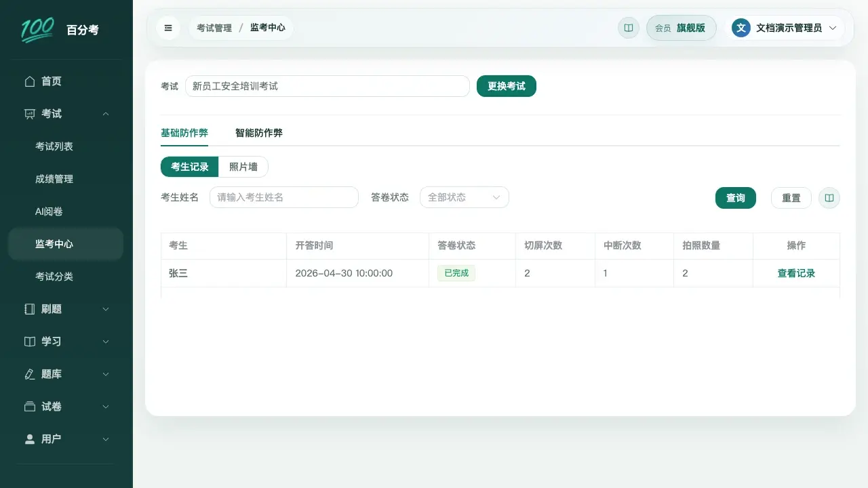Open 查看记录 for 张三
This screenshot has width=868, height=488.
796,273
